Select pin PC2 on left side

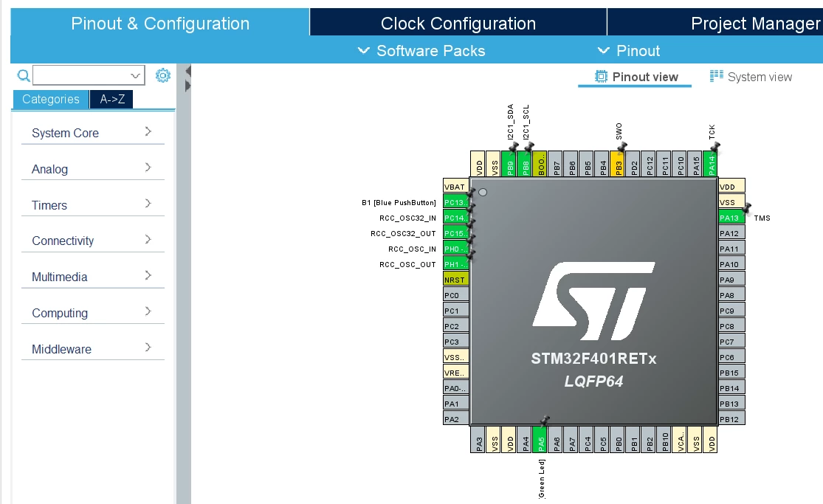pyautogui.click(x=455, y=326)
